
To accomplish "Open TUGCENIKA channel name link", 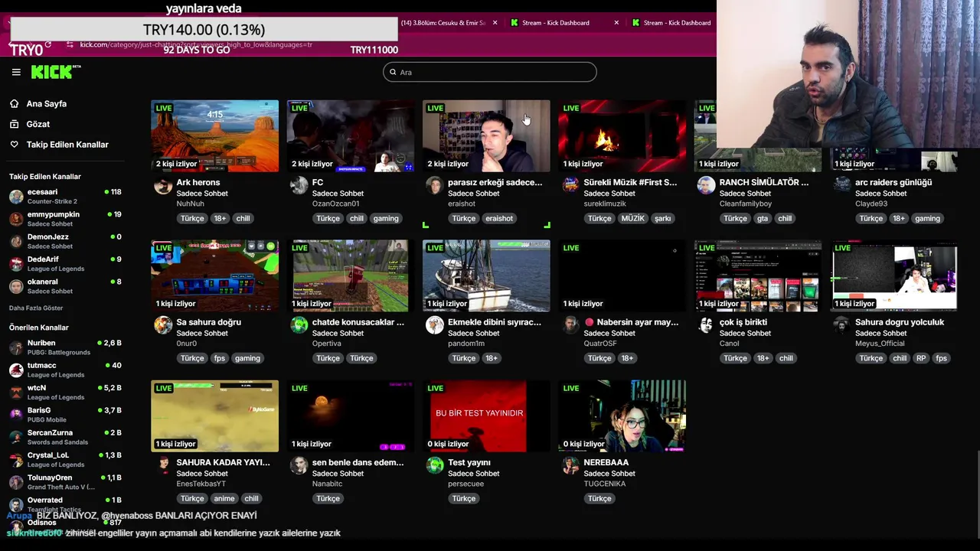I will click(605, 484).
